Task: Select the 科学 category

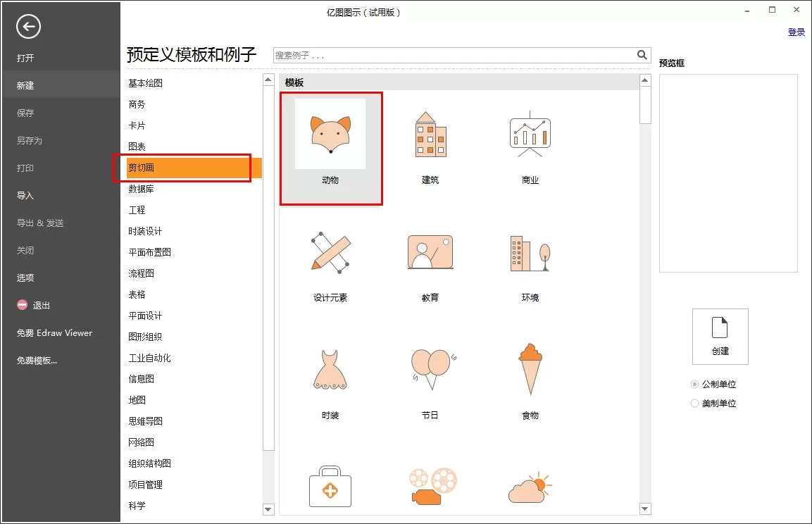Action: [137, 506]
